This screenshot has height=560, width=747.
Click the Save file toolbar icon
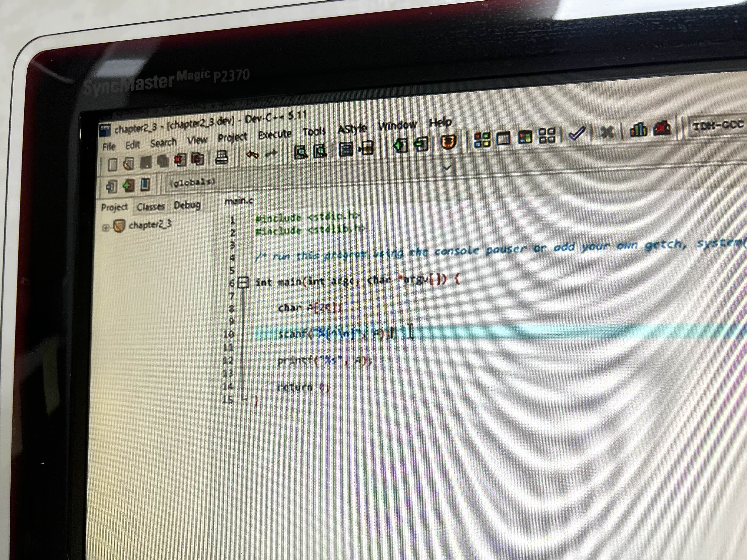pyautogui.click(x=146, y=162)
